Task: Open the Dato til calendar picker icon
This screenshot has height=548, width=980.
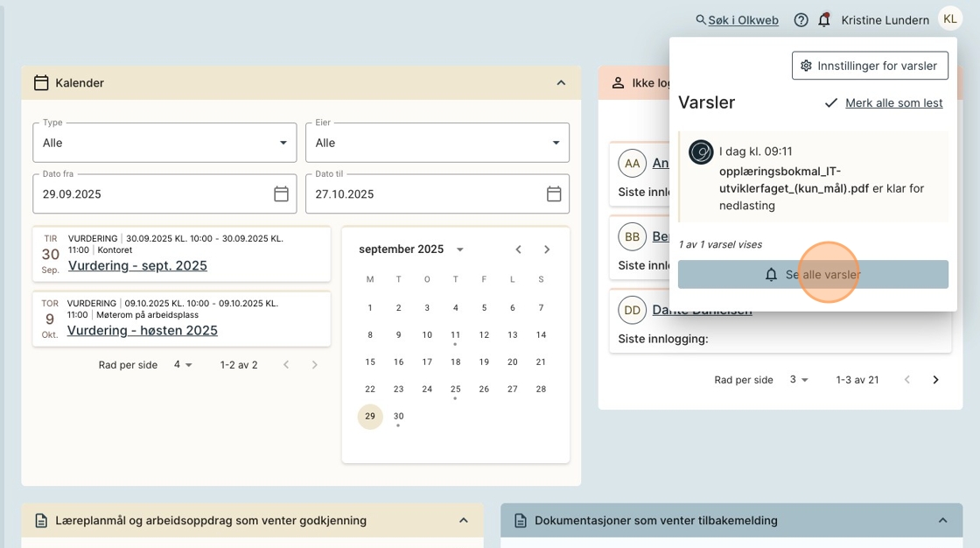Action: [x=554, y=194]
